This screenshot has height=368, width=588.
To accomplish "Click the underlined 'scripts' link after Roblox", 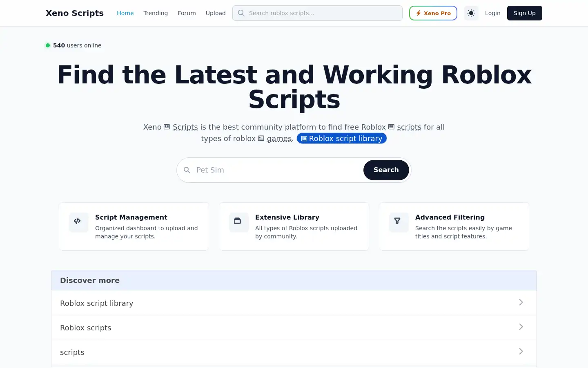I will coord(409,127).
